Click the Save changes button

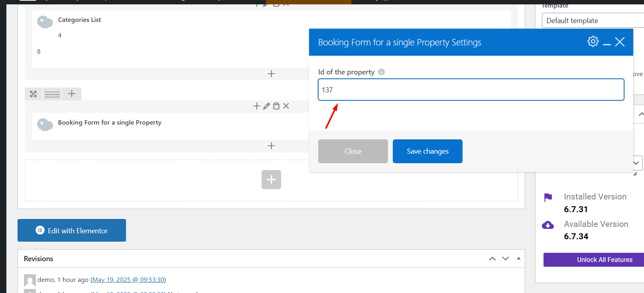click(427, 151)
